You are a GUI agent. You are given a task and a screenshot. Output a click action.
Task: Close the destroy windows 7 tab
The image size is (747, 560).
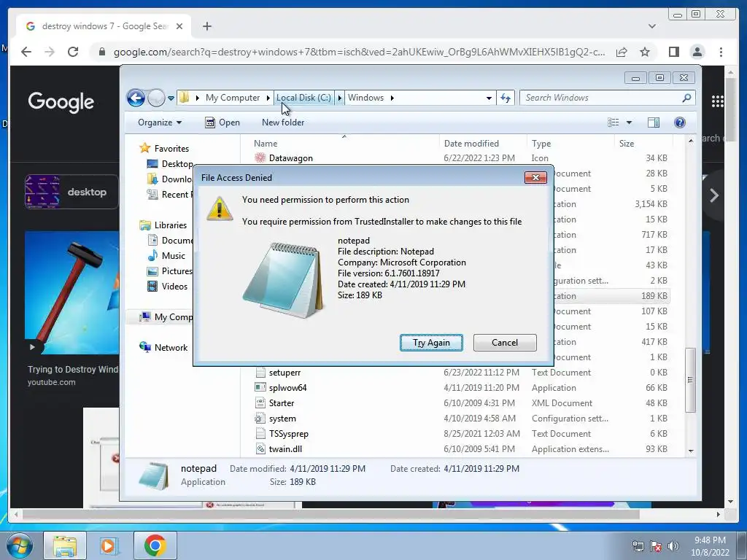coord(179,26)
